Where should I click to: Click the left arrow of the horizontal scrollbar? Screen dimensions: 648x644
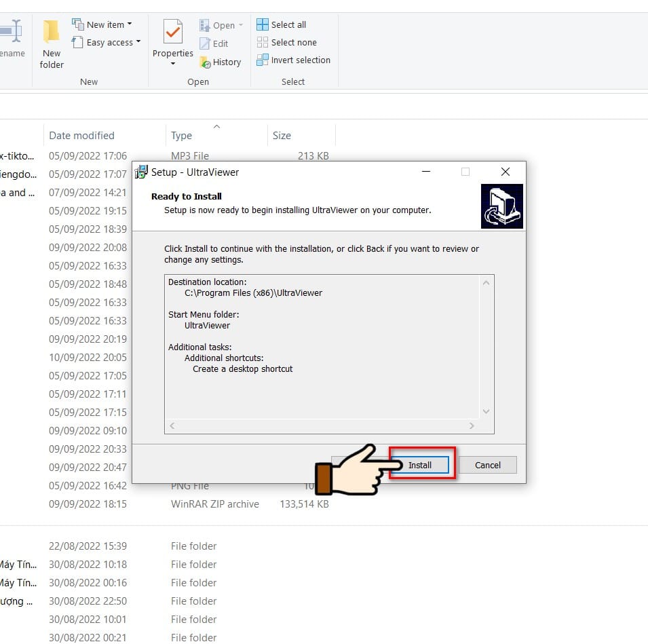[172, 425]
